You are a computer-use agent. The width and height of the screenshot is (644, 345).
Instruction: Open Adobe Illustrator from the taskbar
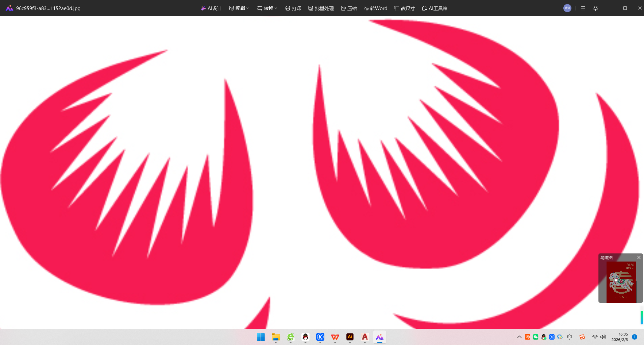click(x=350, y=337)
